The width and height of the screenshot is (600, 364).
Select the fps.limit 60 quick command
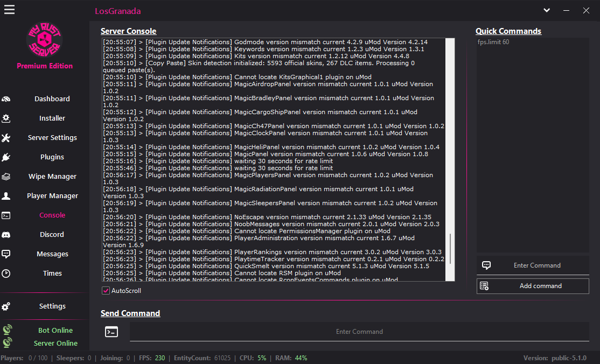[x=493, y=42]
